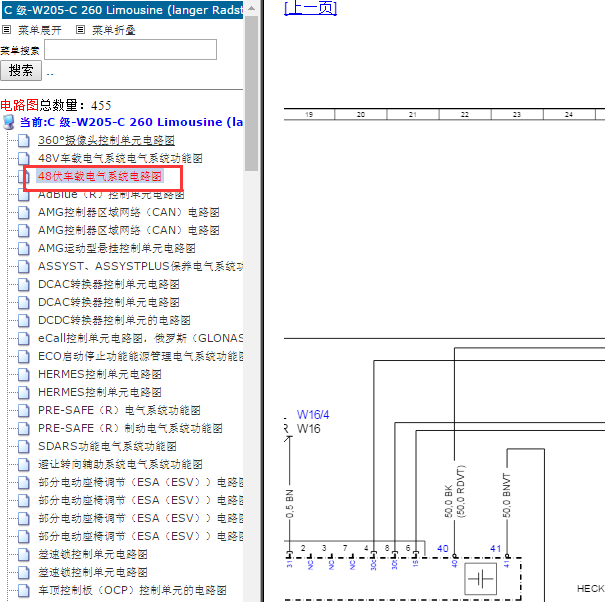Click the blue pin 41 label in diagram

point(495,548)
